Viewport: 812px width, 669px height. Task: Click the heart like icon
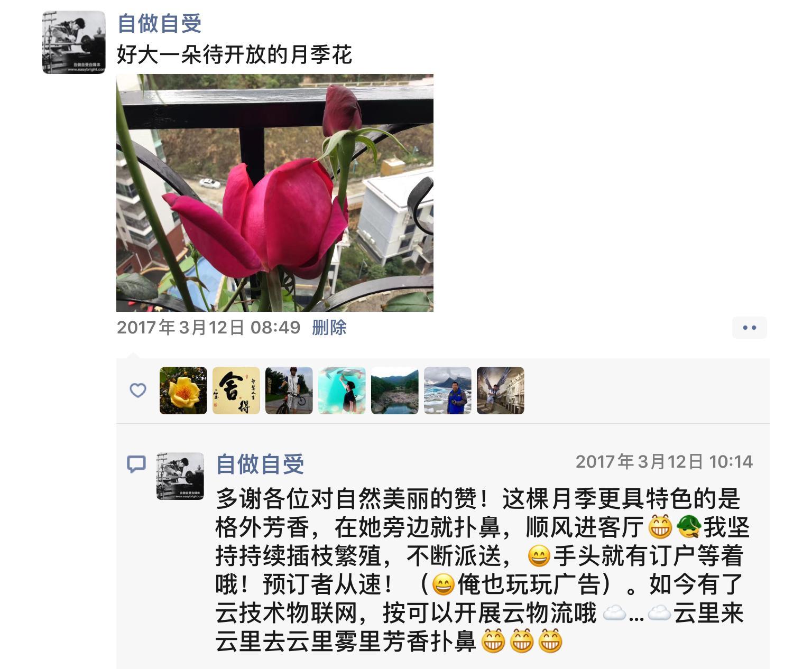(138, 391)
